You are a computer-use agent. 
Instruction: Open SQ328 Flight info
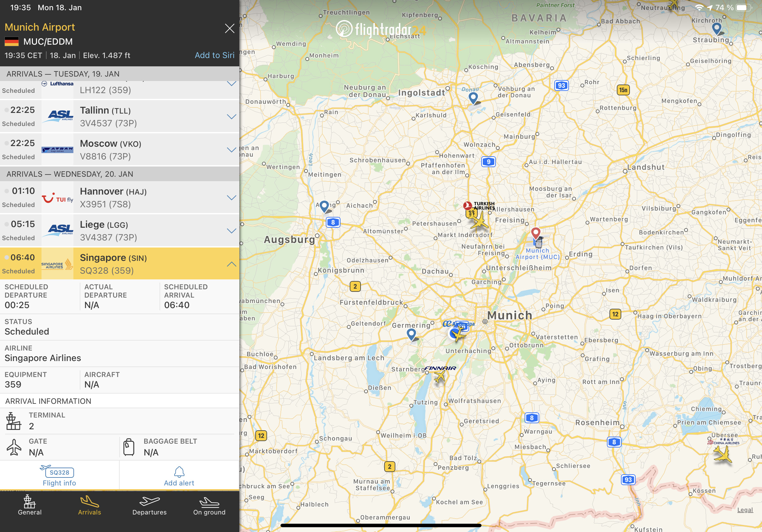point(59,476)
